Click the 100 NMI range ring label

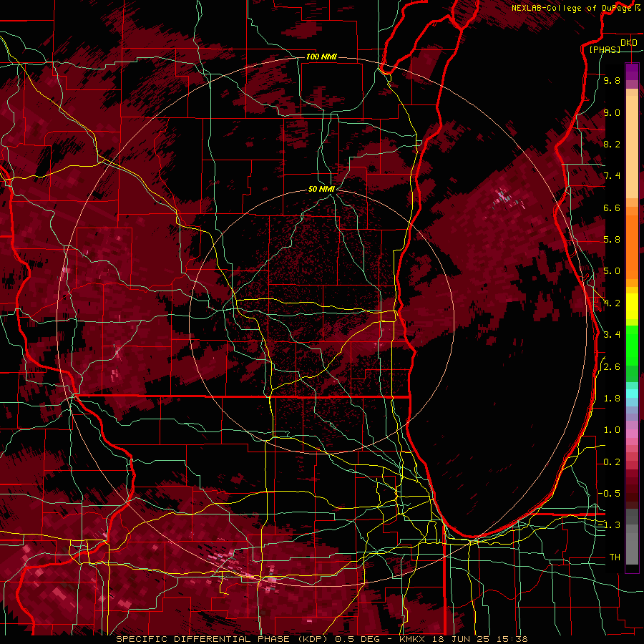[321, 57]
